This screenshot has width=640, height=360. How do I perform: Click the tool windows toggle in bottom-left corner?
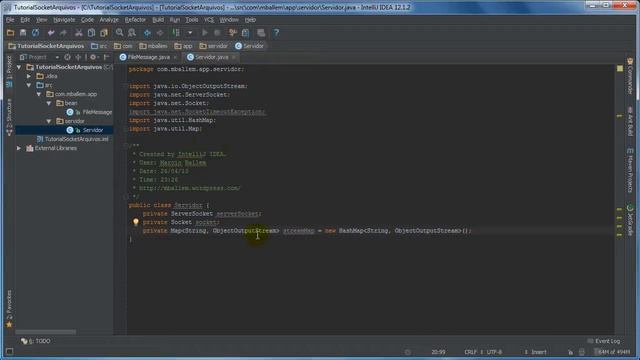pos(9,351)
